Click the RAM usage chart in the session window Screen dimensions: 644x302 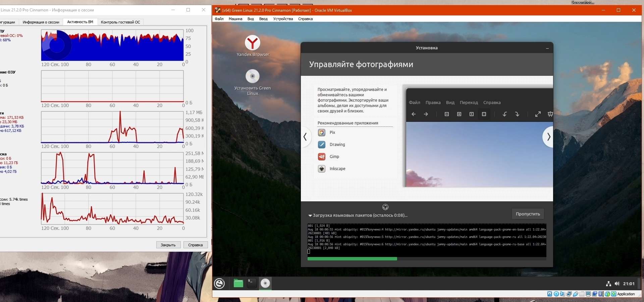tap(112, 86)
